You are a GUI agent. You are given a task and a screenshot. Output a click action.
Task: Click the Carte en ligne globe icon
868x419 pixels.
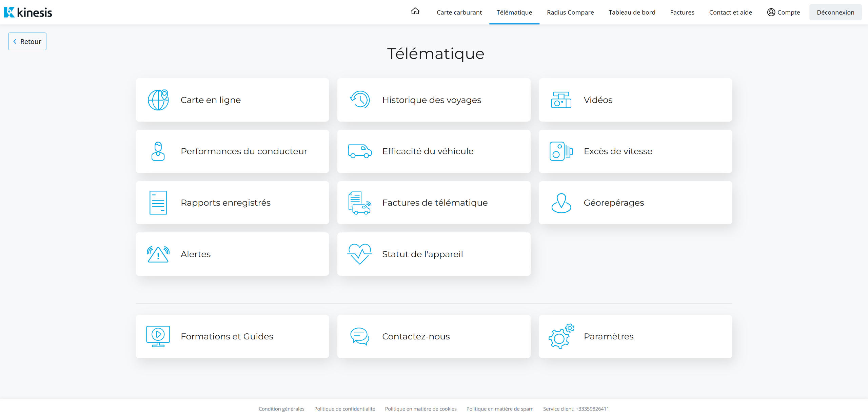coord(158,100)
